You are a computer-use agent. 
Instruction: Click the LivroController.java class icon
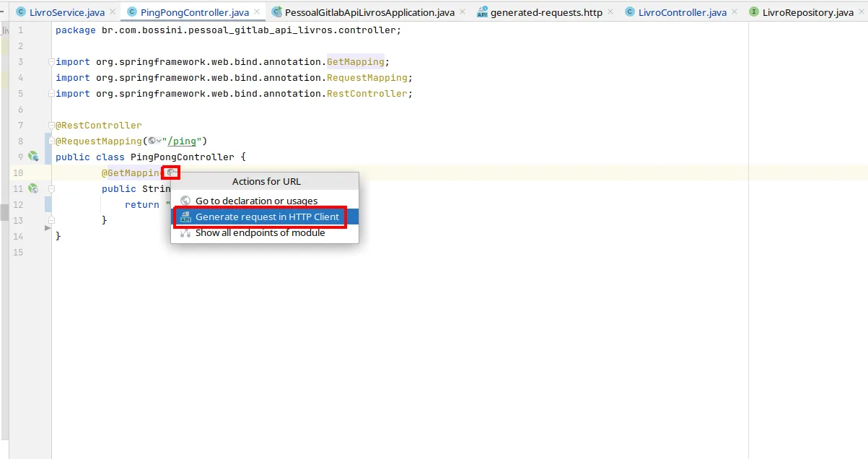[630, 12]
